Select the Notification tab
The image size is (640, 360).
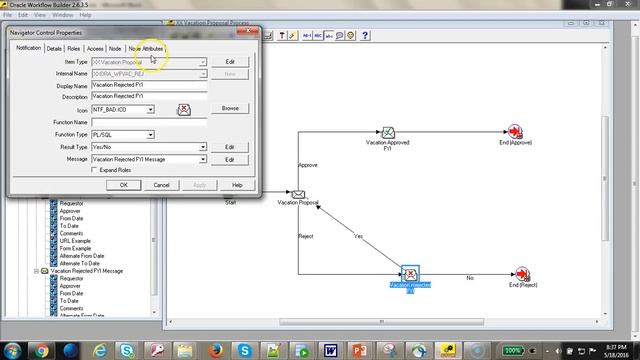click(28, 48)
